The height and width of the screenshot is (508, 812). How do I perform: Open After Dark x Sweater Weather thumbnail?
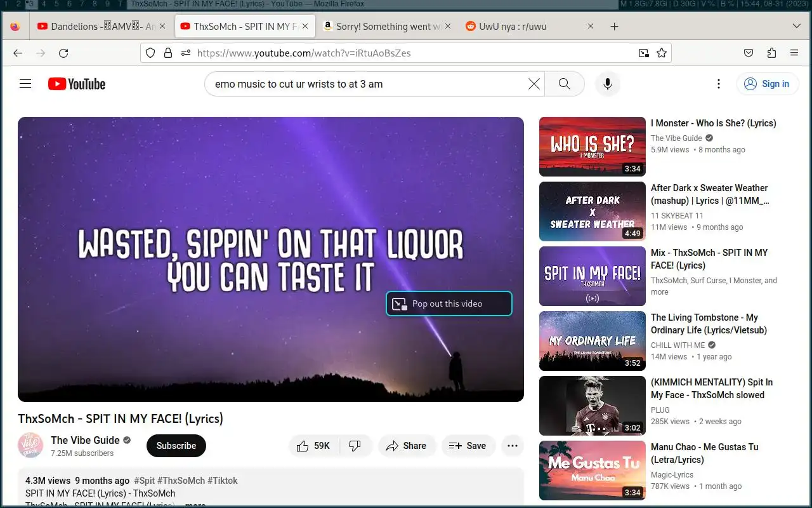[x=593, y=211]
